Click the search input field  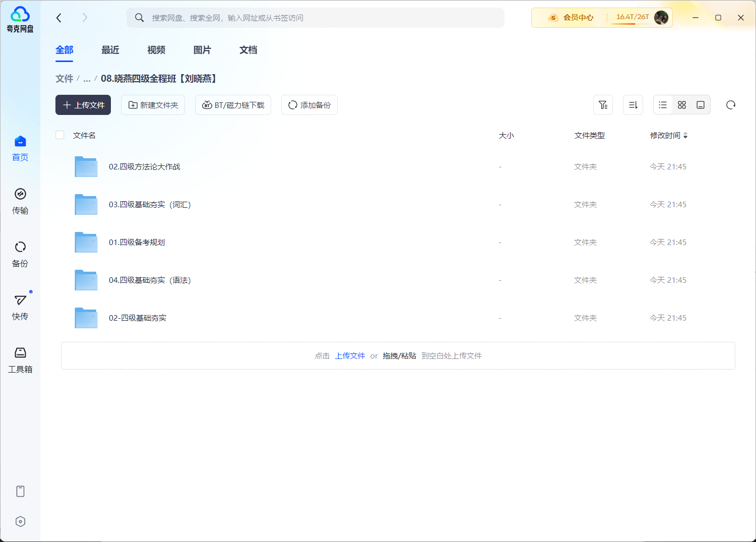pos(316,18)
